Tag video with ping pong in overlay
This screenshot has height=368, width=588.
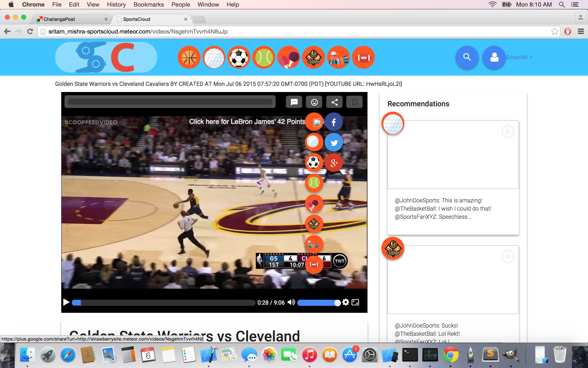[x=314, y=203]
